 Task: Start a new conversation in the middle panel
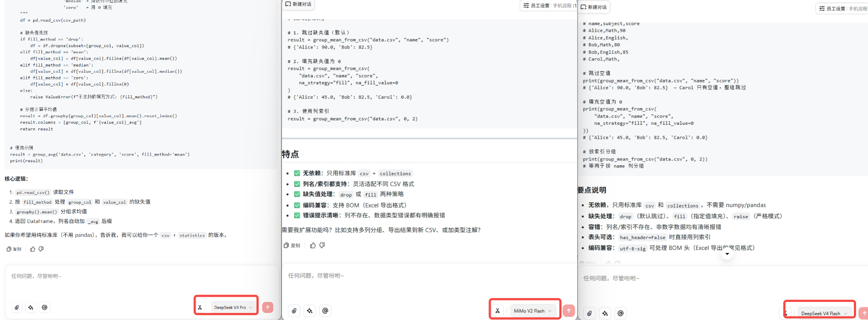(298, 4)
